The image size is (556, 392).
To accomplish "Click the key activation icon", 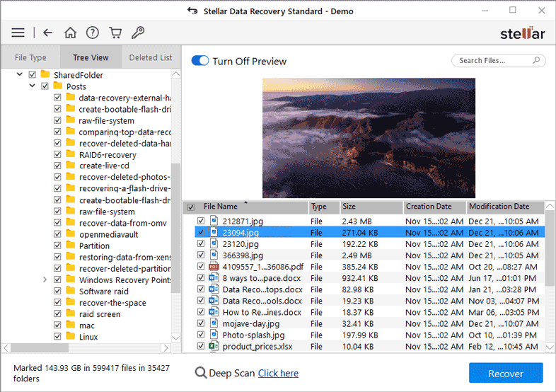I will [x=138, y=33].
